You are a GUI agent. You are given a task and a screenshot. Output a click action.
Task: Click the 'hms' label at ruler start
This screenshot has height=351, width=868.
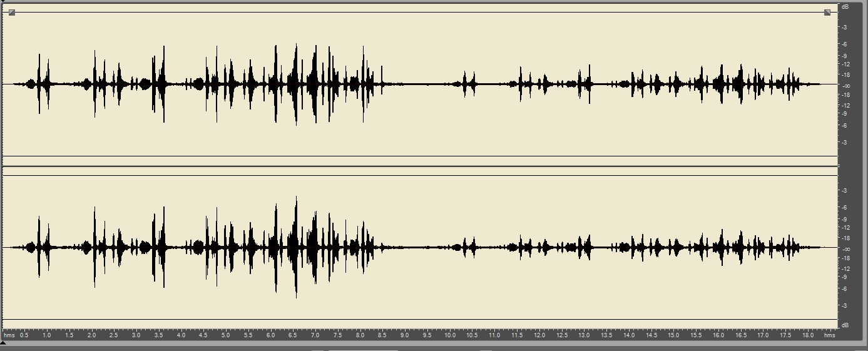click(9, 335)
